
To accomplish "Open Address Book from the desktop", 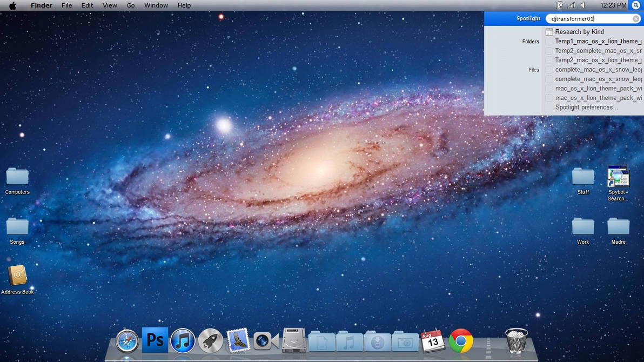I will click(x=18, y=276).
